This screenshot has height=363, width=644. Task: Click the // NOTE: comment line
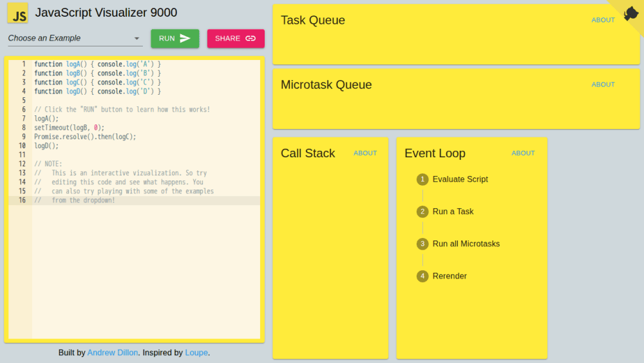point(48,164)
